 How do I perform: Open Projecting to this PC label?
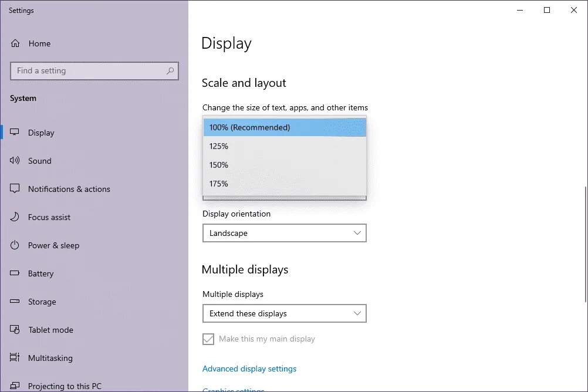click(x=65, y=386)
